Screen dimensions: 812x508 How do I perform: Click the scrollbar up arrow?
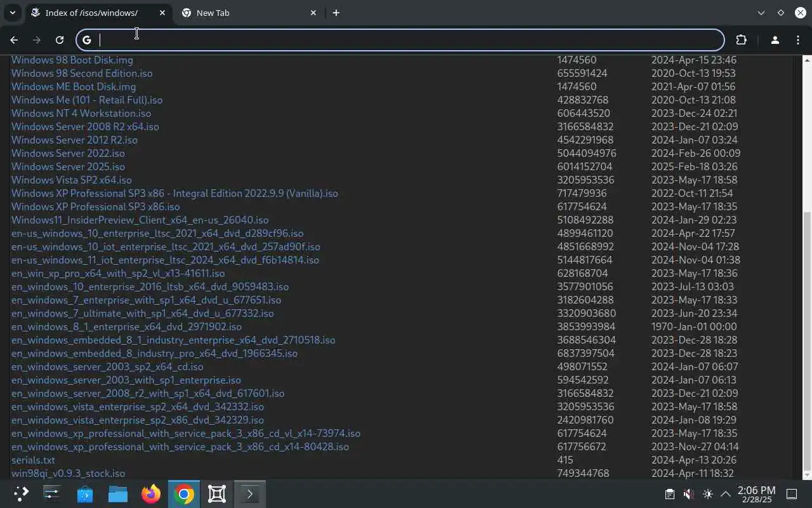tap(807, 60)
